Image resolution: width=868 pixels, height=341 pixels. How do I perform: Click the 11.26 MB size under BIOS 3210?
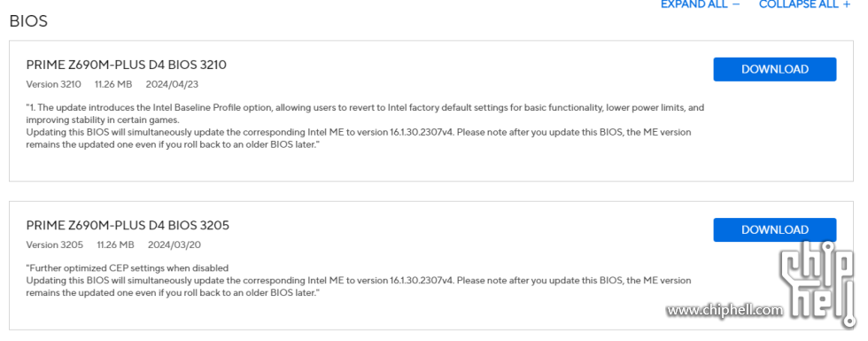point(113,85)
